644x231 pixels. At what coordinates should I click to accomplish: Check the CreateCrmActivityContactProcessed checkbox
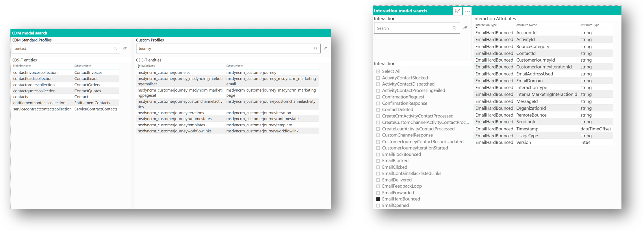[378, 116]
